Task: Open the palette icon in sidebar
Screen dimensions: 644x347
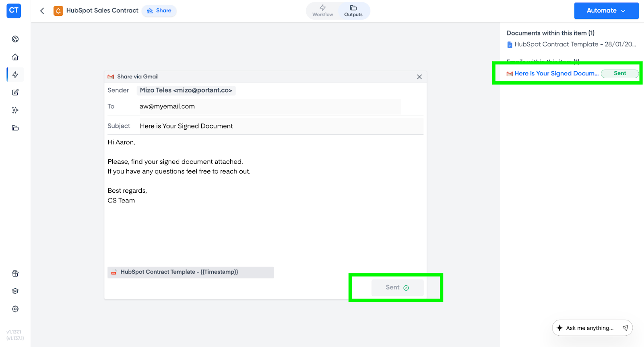Action: click(x=15, y=39)
